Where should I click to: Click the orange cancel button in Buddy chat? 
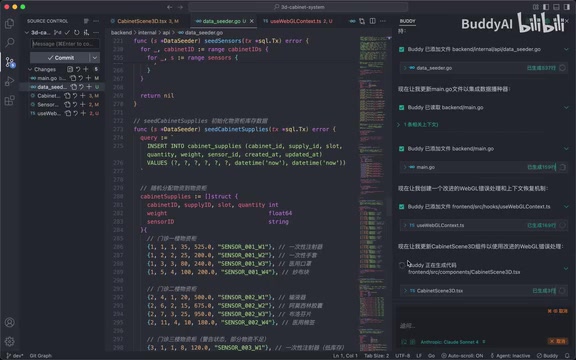(x=557, y=341)
